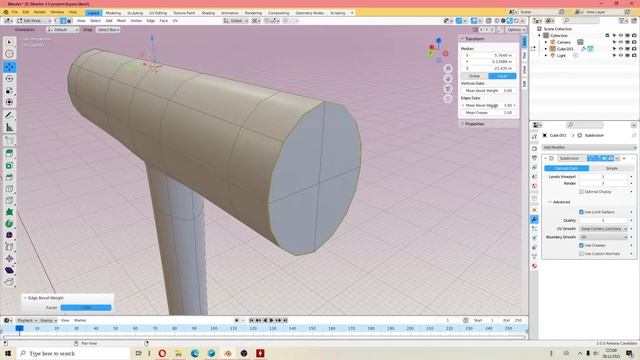Open the Edit Mode dropdown
The height and width of the screenshot is (360, 640).
click(x=34, y=20)
